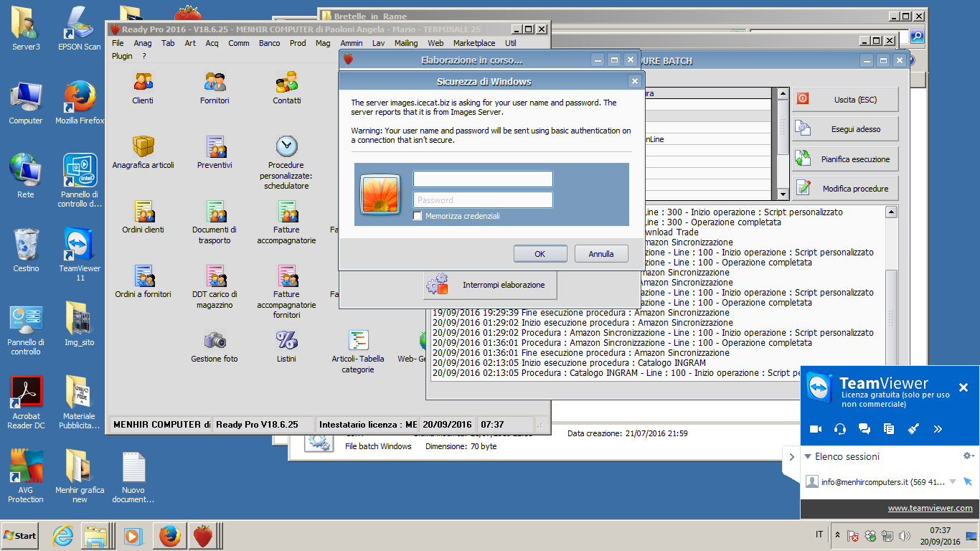Open the Fornitori module icon
Image resolution: width=980 pixels, height=551 pixels.
click(x=215, y=82)
